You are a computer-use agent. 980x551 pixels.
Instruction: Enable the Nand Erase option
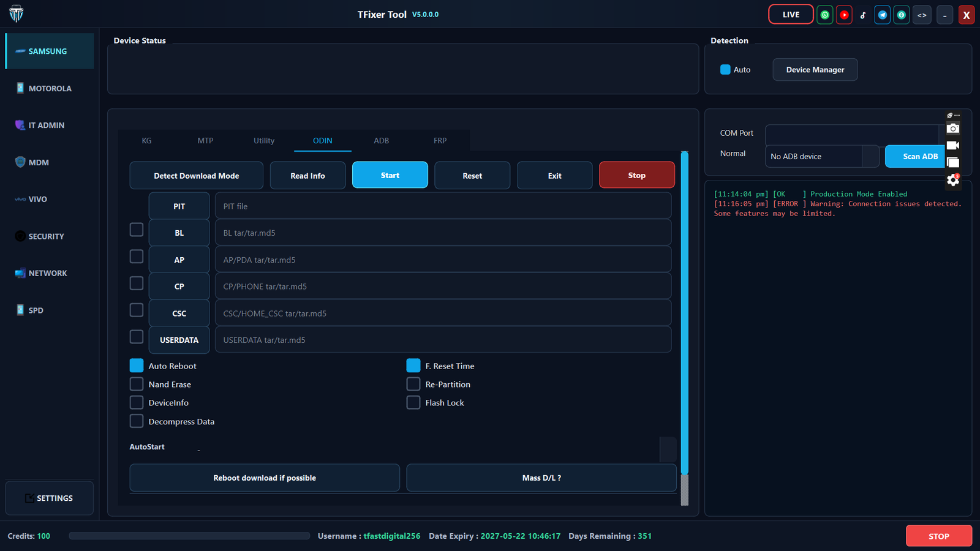(x=137, y=384)
